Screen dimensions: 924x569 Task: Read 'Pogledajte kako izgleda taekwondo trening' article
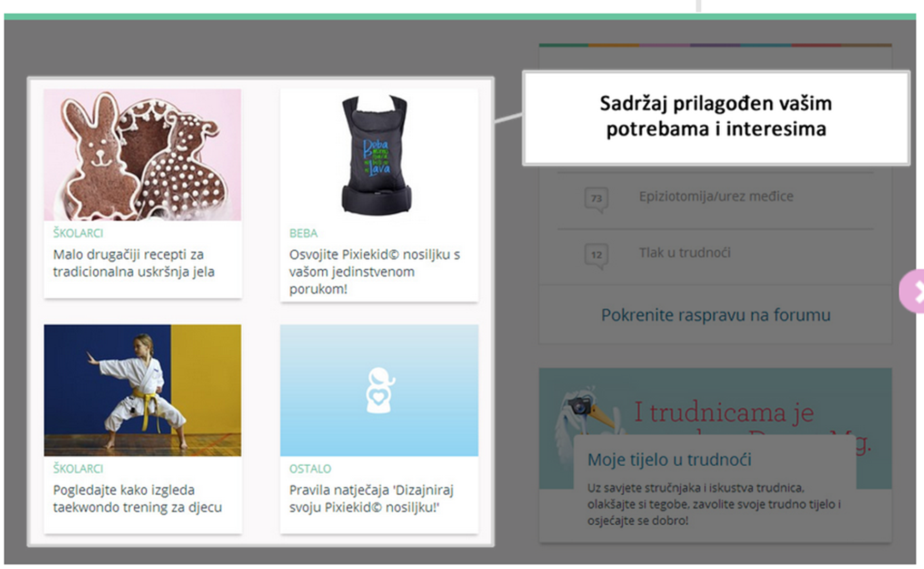[x=137, y=498]
